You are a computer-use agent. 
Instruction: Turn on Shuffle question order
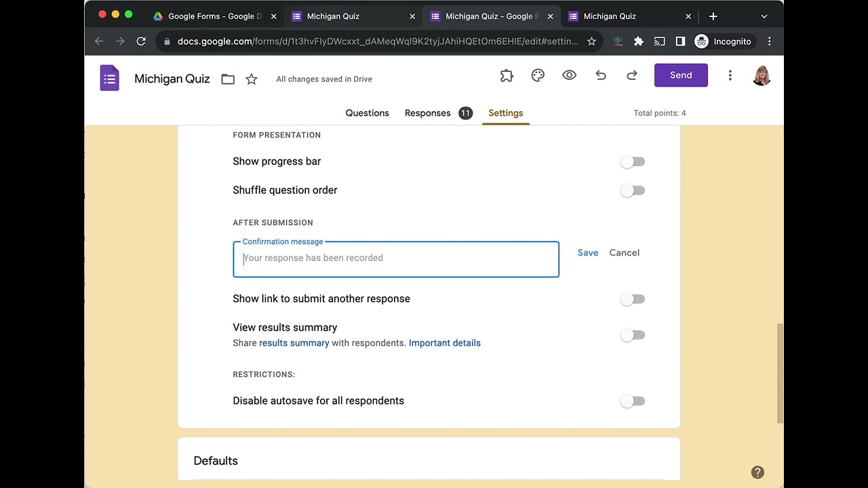[x=632, y=190]
